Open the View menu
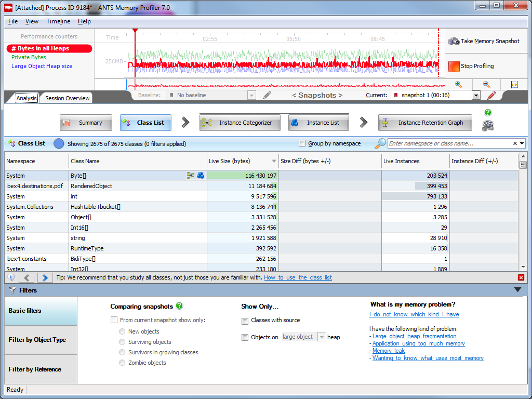Screen dimensions: 532x399 click(x=32, y=21)
